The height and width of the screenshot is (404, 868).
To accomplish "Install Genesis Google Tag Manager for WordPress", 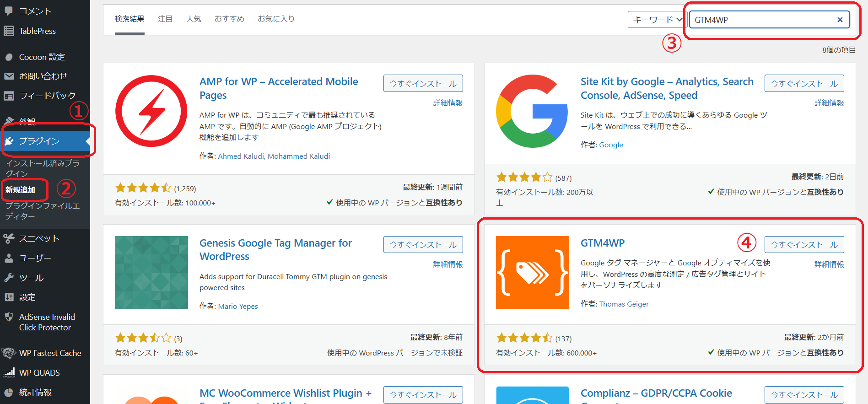I will coord(423,244).
